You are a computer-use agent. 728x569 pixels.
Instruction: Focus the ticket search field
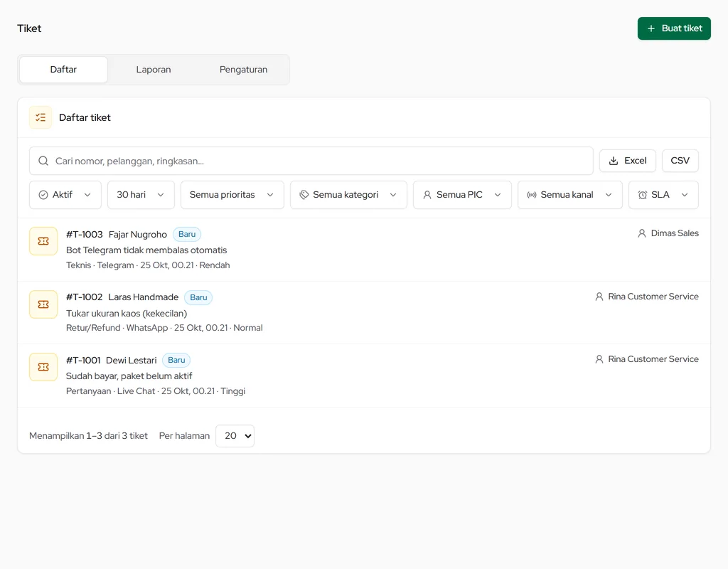tap(311, 161)
